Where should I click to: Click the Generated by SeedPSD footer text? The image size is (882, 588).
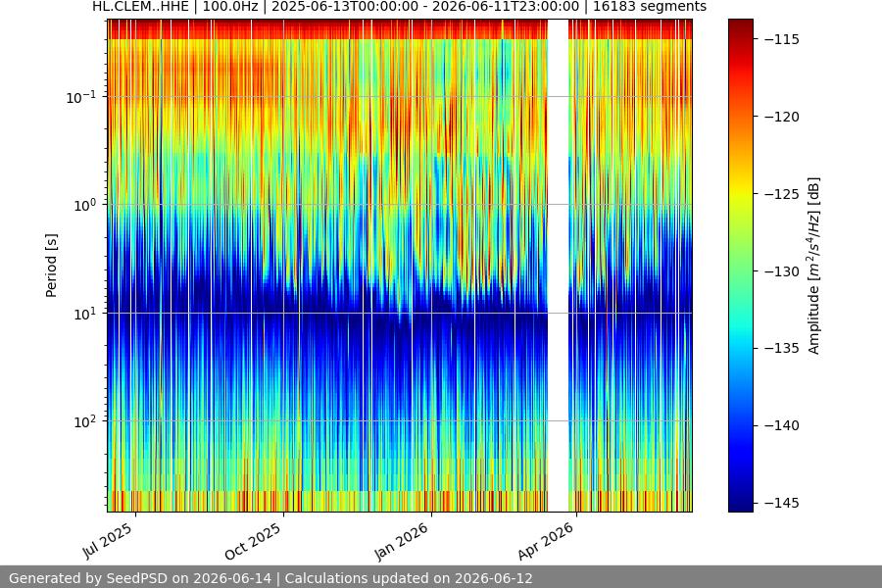(x=270, y=578)
